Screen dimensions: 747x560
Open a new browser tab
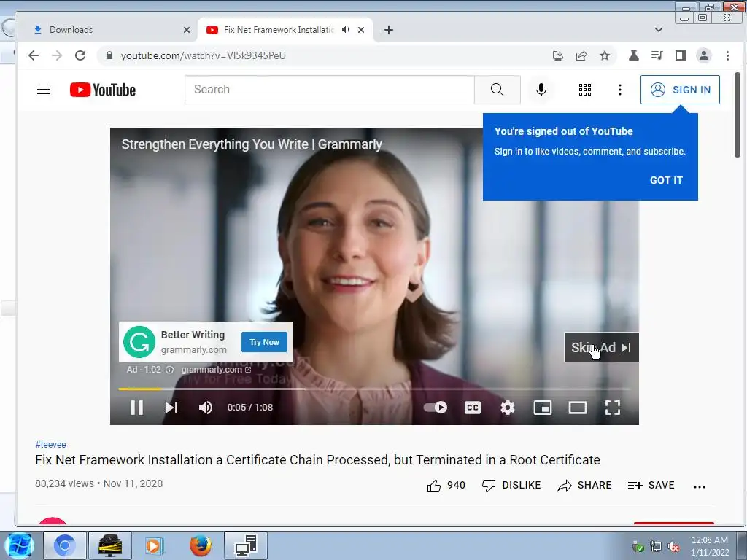click(x=389, y=30)
